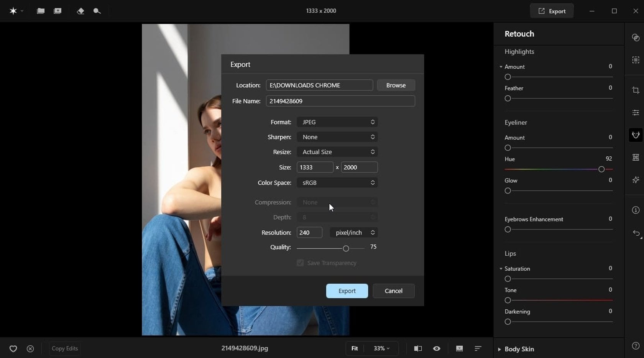Toggle the Save Transparency checkbox
The width and height of the screenshot is (644, 358).
(x=300, y=263)
